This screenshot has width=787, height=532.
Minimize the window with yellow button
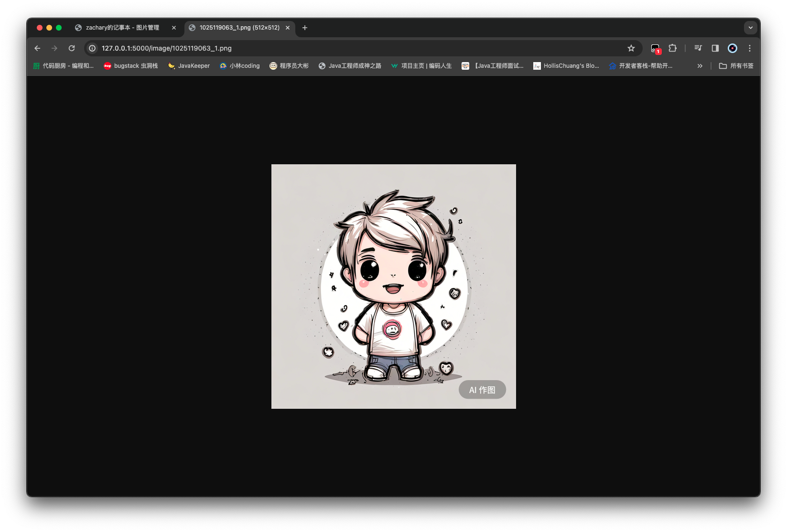49,28
